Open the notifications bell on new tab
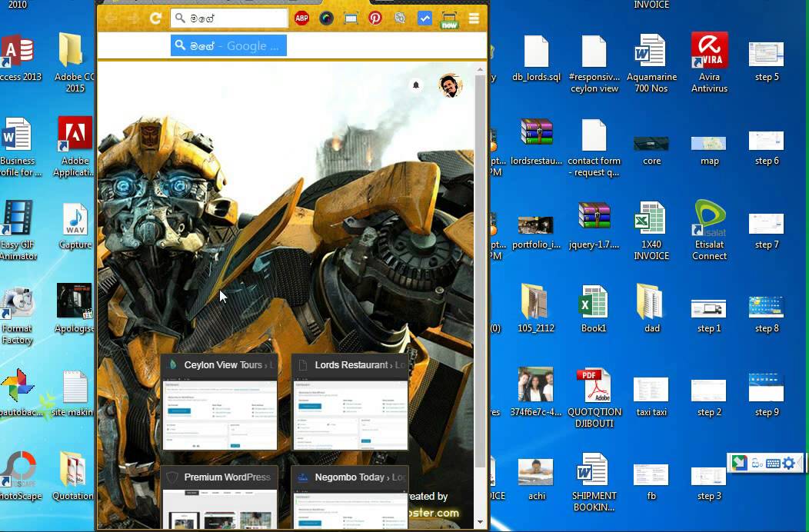809x532 pixels. click(416, 85)
